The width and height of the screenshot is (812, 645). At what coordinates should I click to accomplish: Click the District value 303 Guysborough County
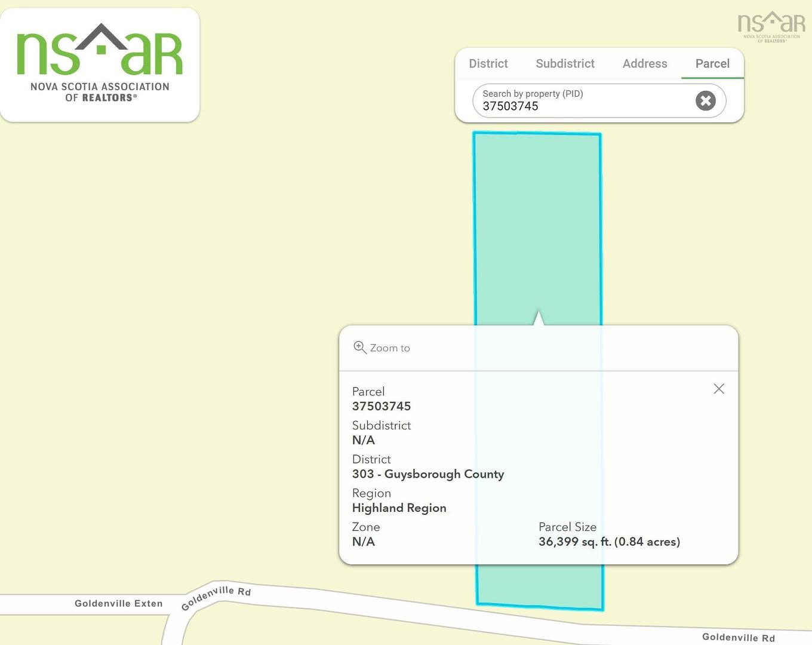point(428,474)
